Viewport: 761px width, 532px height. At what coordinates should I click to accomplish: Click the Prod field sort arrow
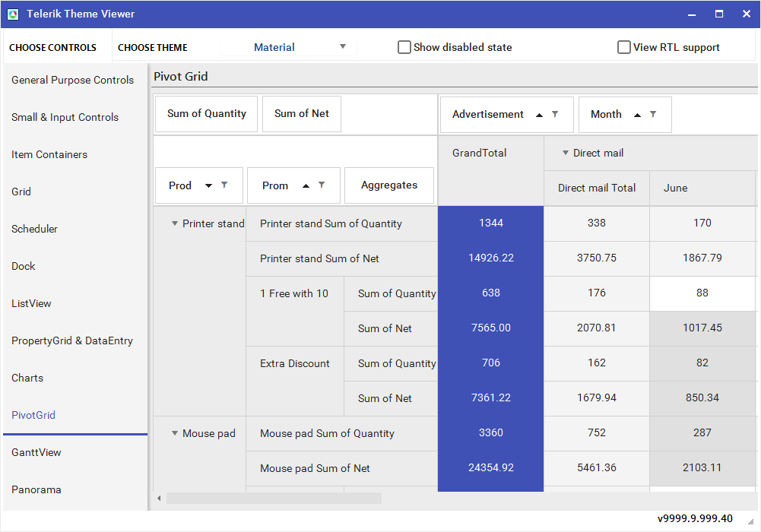pyautogui.click(x=209, y=185)
